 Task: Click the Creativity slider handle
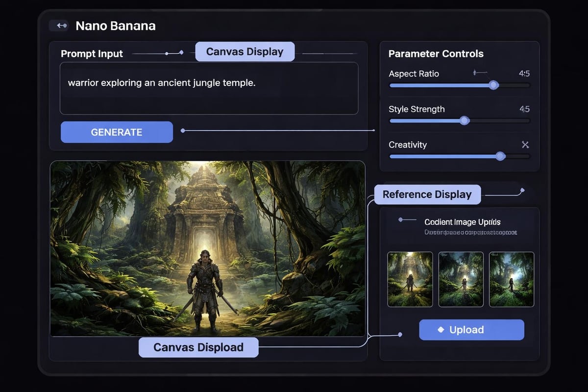pyautogui.click(x=500, y=156)
